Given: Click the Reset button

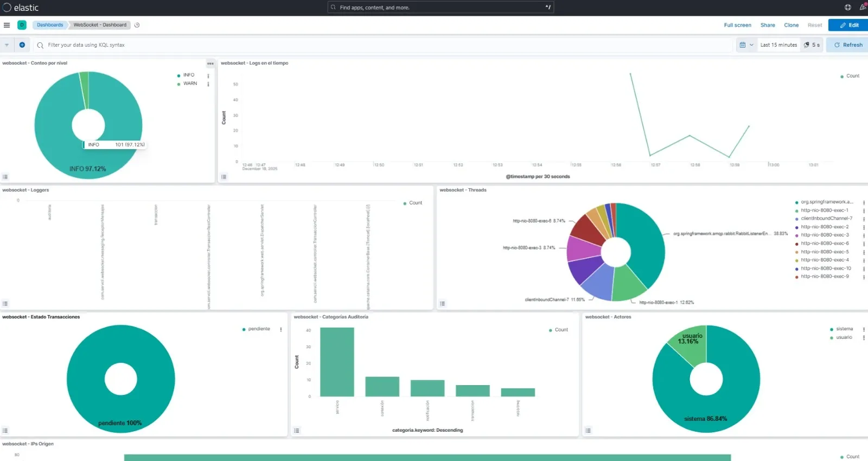Looking at the screenshot, I should pyautogui.click(x=814, y=25).
